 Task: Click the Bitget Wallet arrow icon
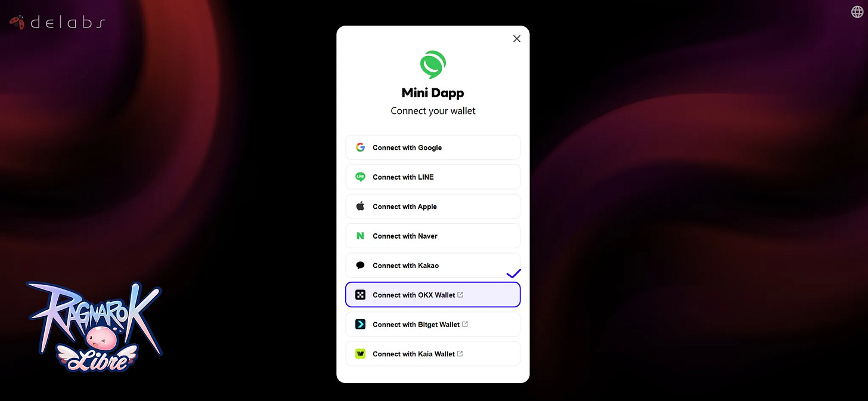click(x=360, y=325)
